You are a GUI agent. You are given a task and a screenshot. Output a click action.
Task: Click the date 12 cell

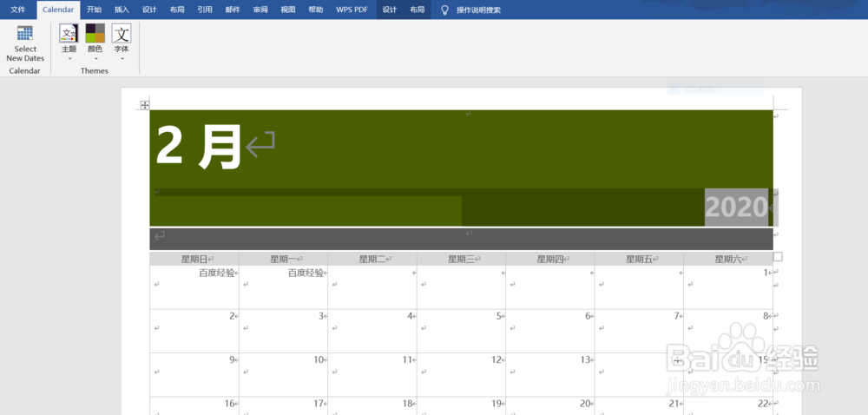[x=461, y=374]
